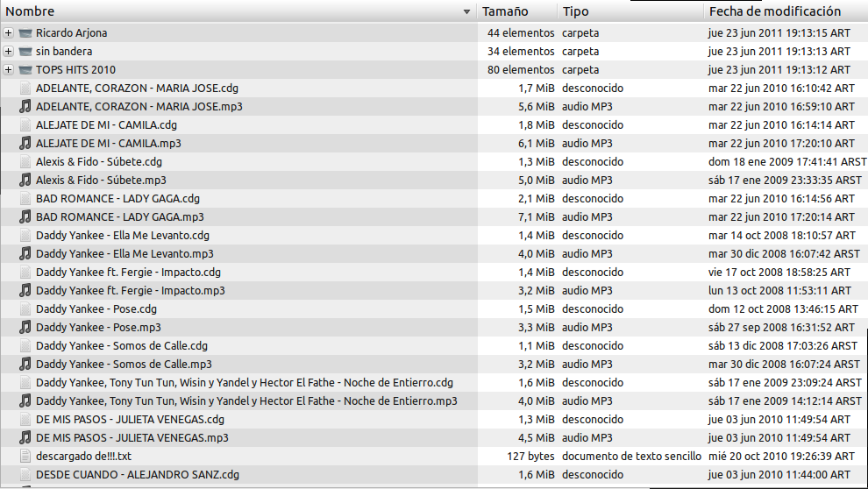
Task: Select the Noche de Entierro.mp3 file name
Action: 247,400
